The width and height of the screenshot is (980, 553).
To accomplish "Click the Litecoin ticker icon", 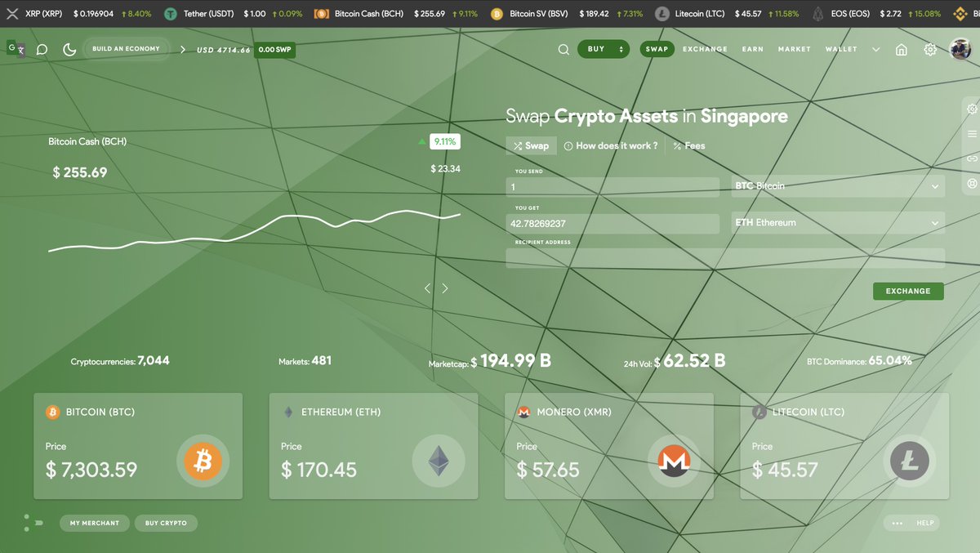I will [x=662, y=14].
